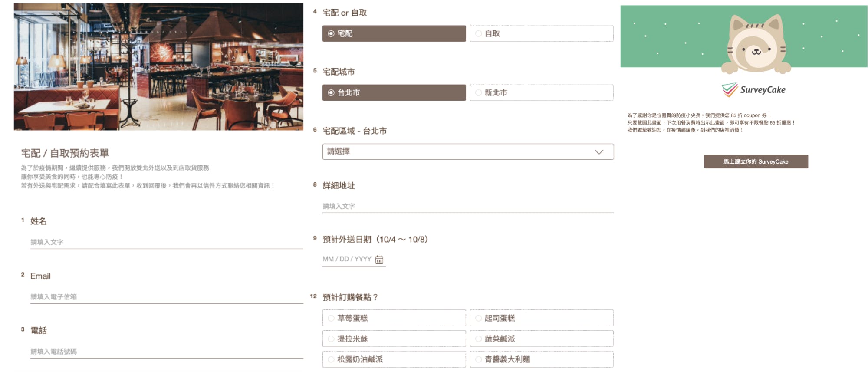The width and height of the screenshot is (868, 375).
Task: Pick 提拉米蘇 menu option
Action: (394, 339)
